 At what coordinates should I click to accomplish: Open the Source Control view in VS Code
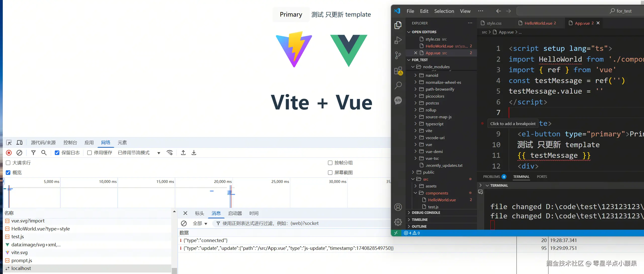pos(398,55)
